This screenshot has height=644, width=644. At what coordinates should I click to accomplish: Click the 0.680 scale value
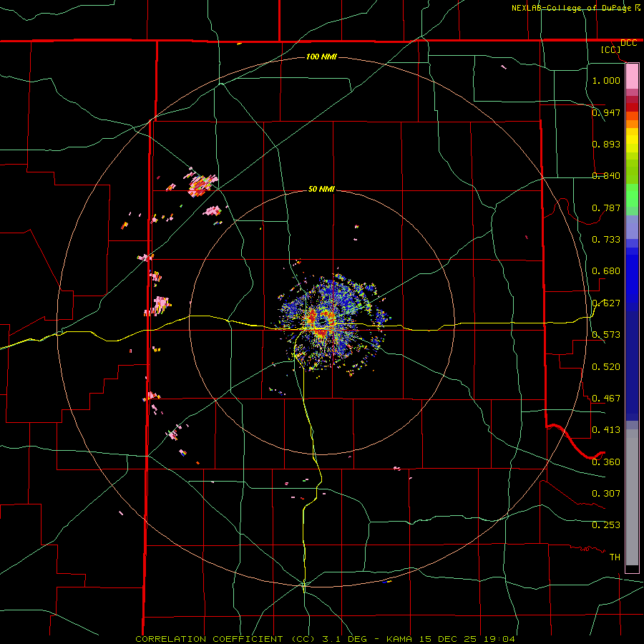[x=606, y=270]
